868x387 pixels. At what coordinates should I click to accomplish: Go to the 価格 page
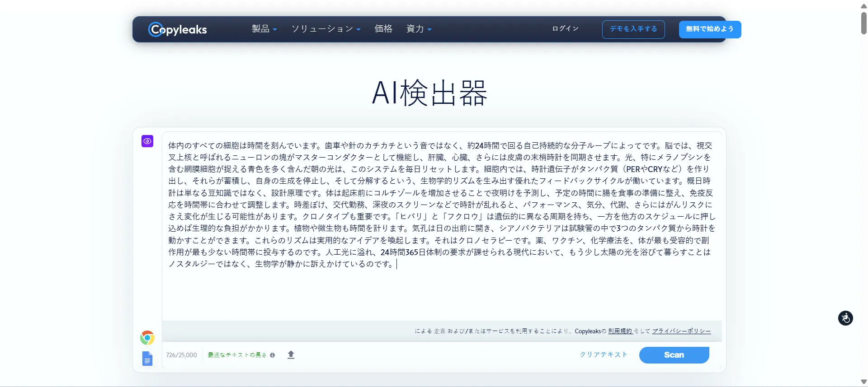point(383,29)
